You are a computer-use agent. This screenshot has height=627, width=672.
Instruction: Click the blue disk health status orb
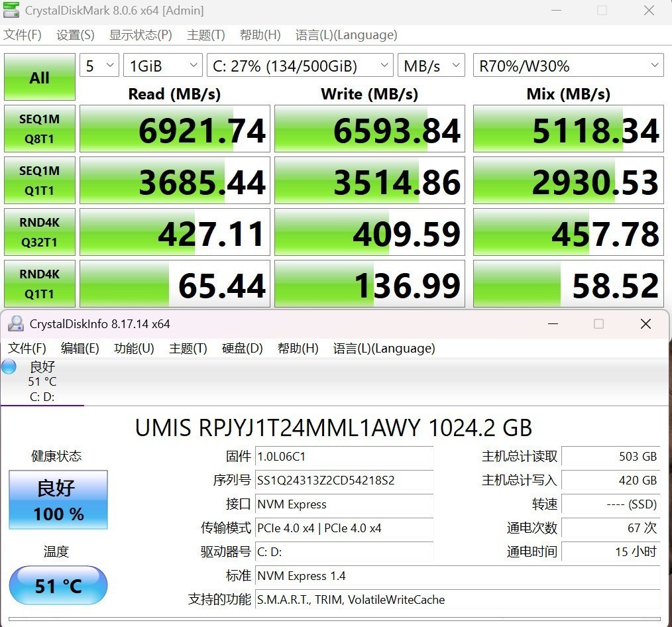(9, 367)
